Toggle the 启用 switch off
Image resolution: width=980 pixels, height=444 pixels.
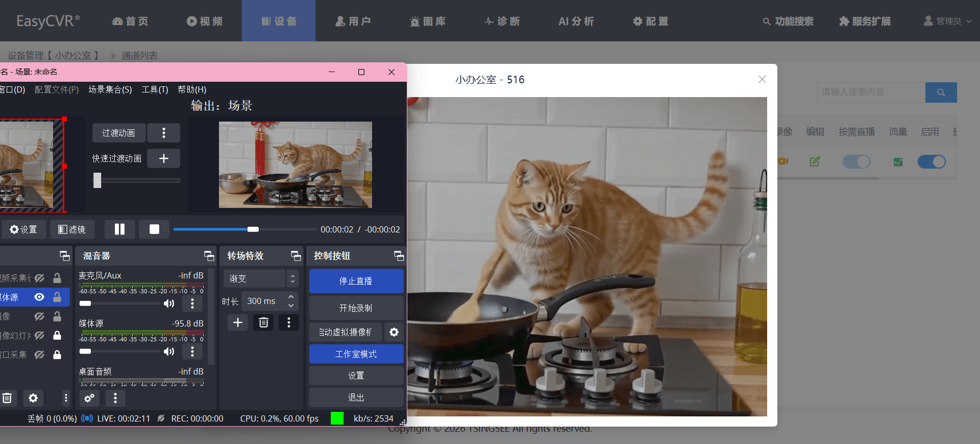pos(932,162)
